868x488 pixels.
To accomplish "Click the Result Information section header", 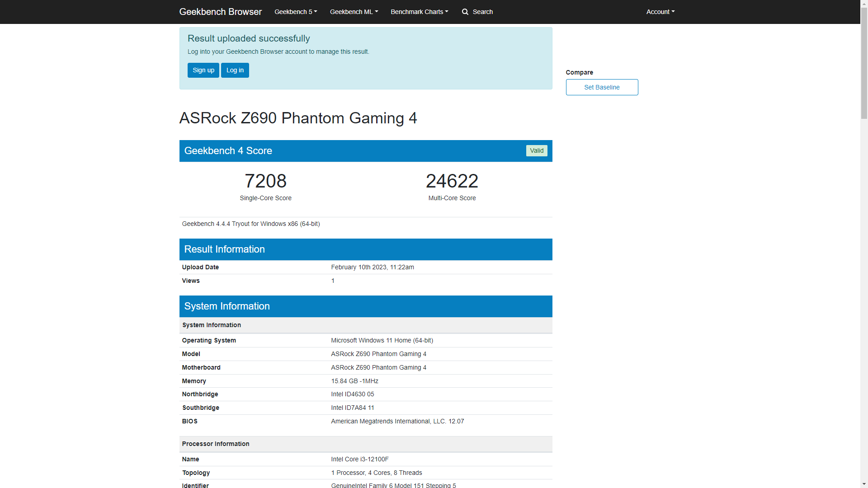I will point(366,249).
